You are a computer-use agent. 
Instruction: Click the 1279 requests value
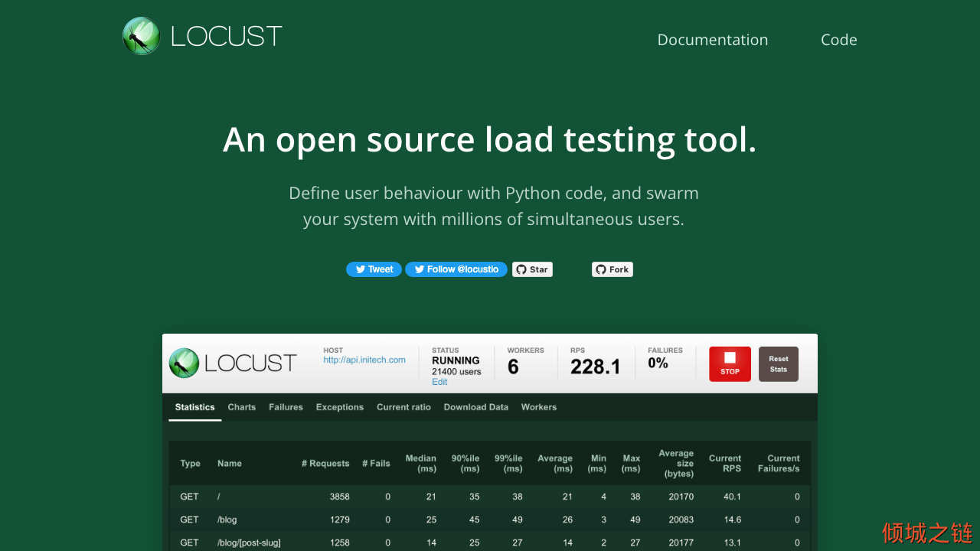(339, 520)
